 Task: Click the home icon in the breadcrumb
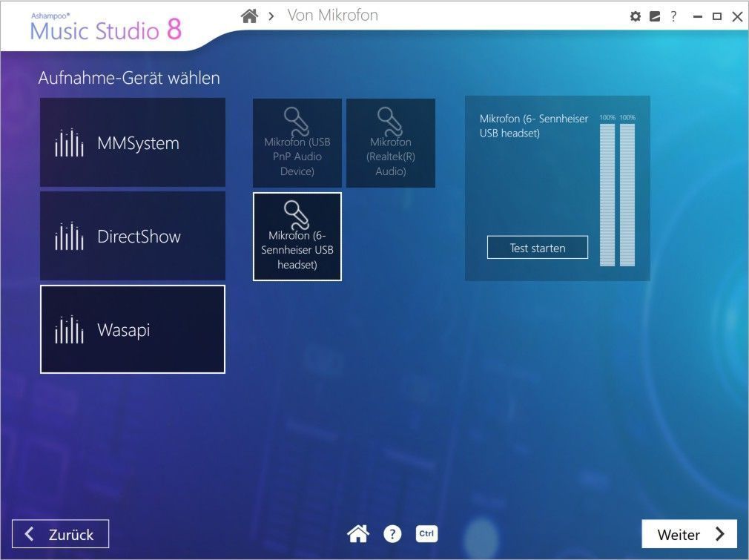[250, 16]
